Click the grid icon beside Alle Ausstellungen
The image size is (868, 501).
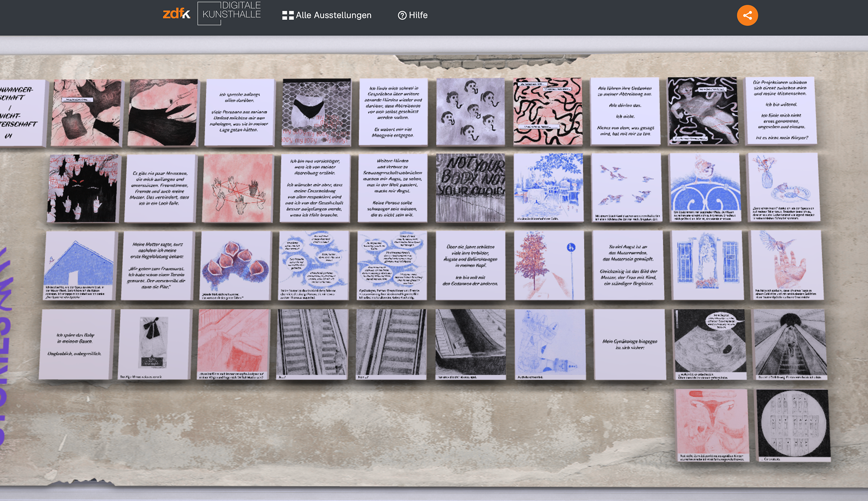click(x=288, y=15)
